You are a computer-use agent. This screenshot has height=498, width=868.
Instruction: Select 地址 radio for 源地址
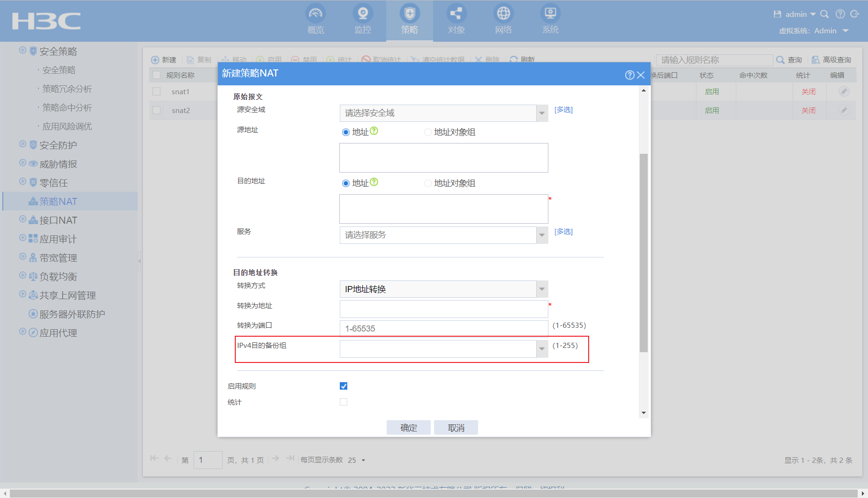[346, 132]
